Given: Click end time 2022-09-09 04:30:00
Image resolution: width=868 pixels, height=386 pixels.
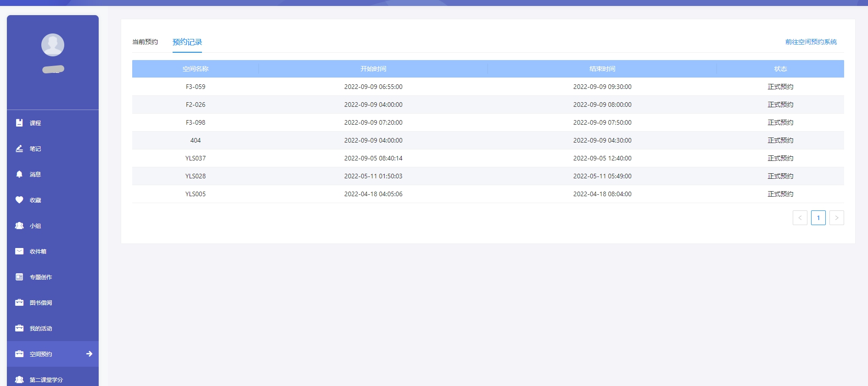Looking at the screenshot, I should (602, 140).
